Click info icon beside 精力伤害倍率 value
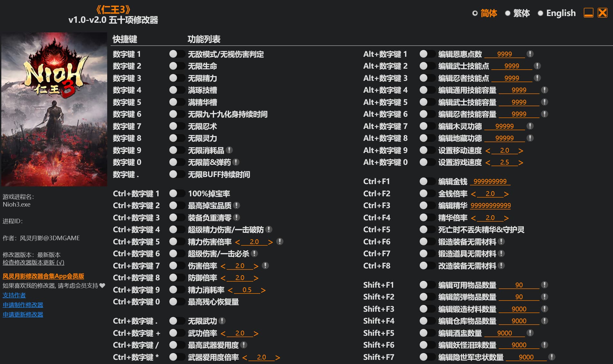 (x=280, y=241)
